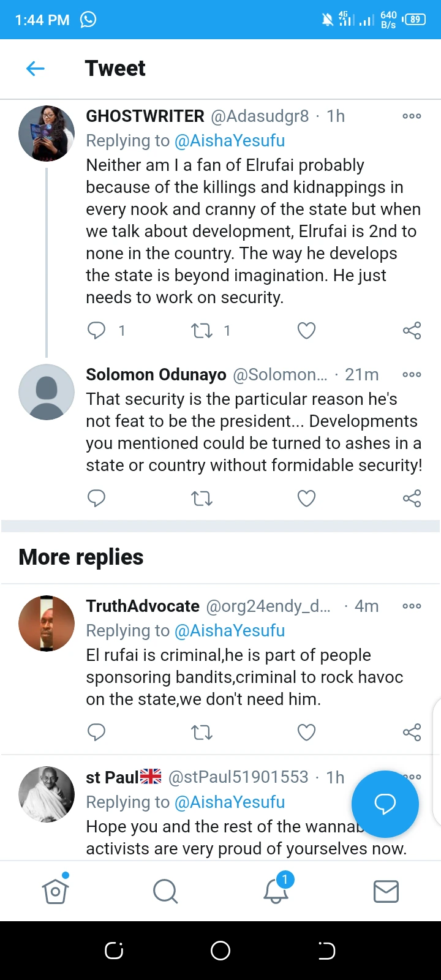Retweet Solomon Odunayo's reply
This screenshot has width=441, height=980.
202,499
